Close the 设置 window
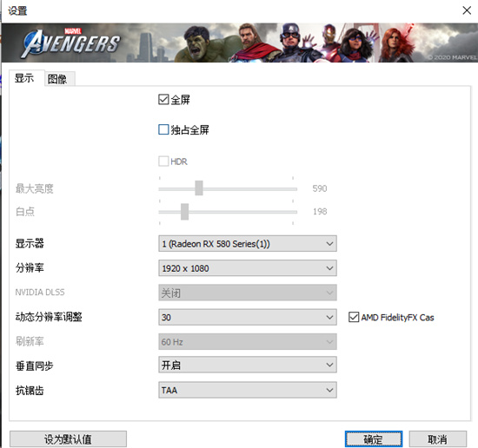Viewport: 478px width, 448px height. point(467,10)
